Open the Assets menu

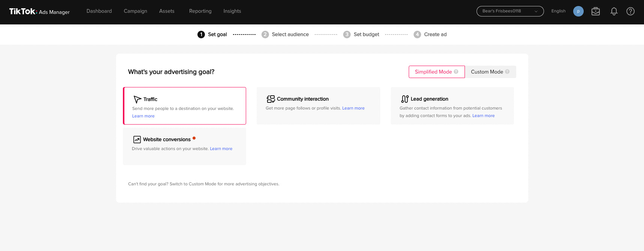pyautogui.click(x=167, y=11)
